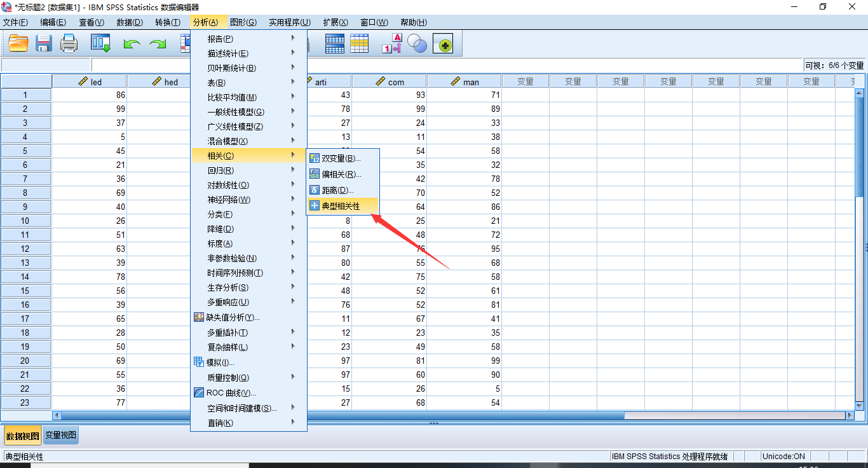
Task: Open the 文件(F) menu
Action: point(15,22)
